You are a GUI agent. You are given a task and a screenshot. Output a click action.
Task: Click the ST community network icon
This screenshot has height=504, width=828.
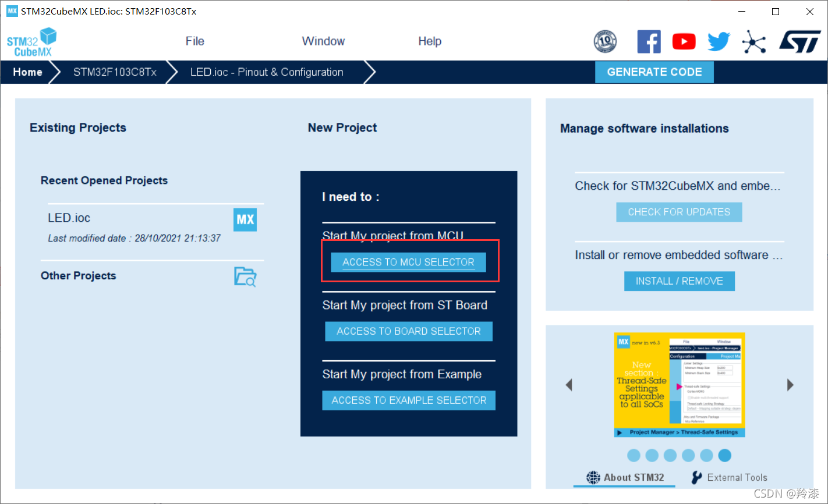click(x=754, y=42)
